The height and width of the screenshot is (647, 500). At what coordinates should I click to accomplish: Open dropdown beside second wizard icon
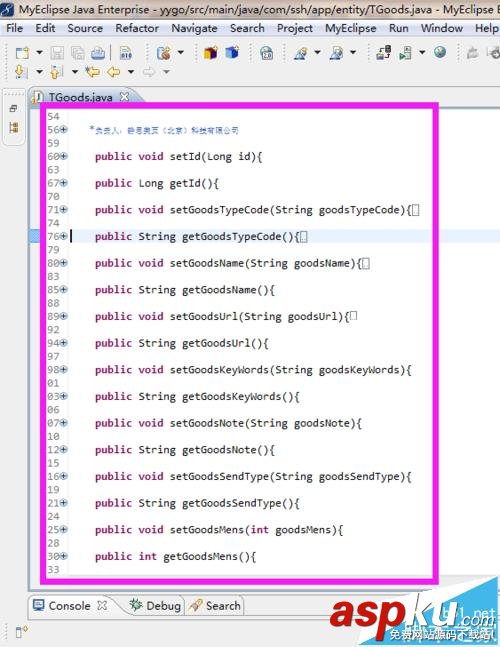[x=353, y=52]
